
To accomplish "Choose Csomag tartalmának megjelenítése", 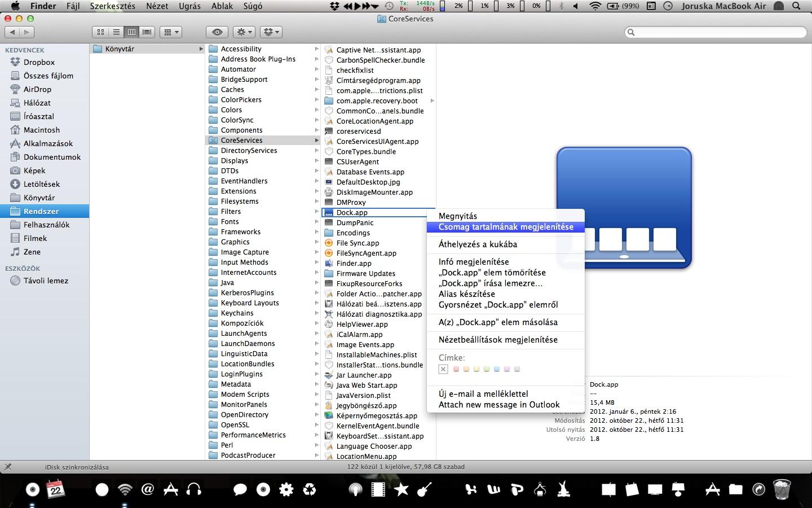I will tap(505, 227).
